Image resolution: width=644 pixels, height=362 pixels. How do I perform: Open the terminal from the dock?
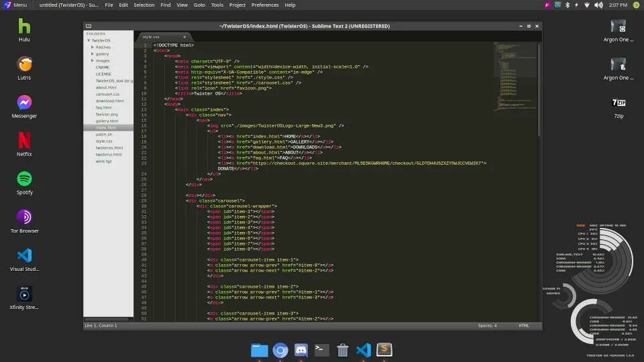tap(321, 350)
